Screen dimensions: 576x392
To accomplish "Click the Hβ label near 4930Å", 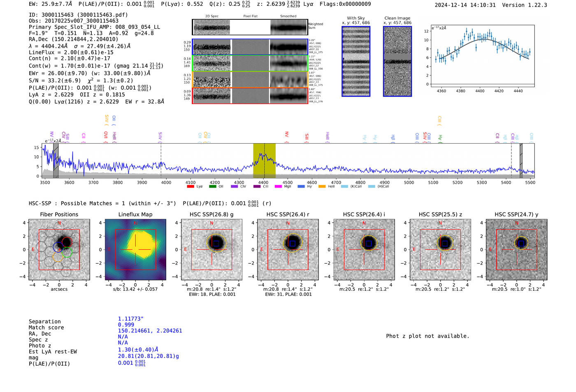I will pyautogui.click(x=393, y=139).
